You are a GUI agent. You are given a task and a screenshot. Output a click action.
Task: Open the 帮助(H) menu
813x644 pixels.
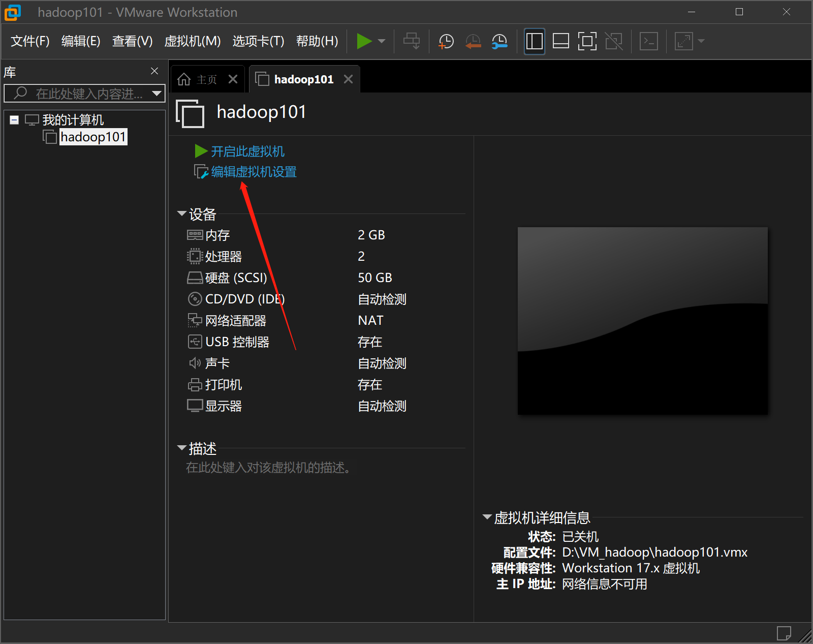coord(317,41)
